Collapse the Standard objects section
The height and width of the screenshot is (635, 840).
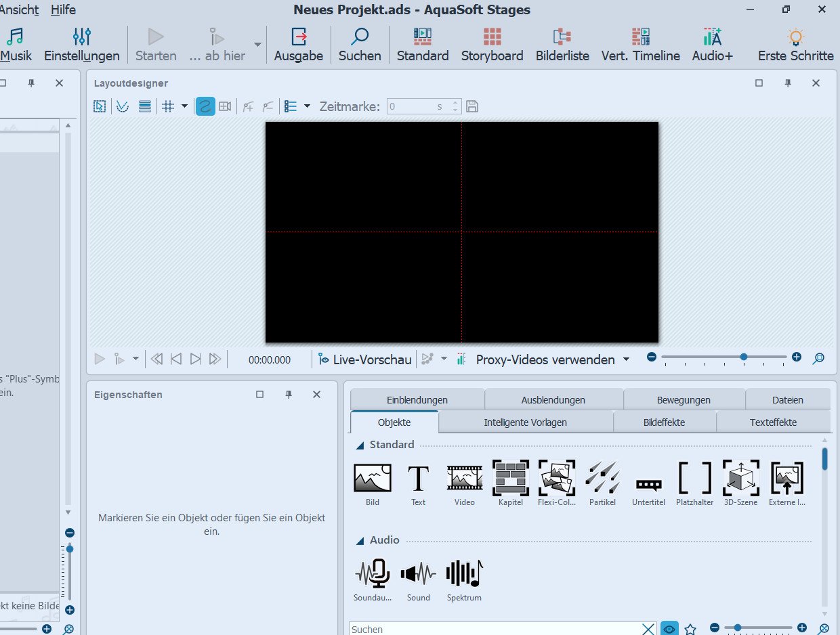(x=360, y=445)
